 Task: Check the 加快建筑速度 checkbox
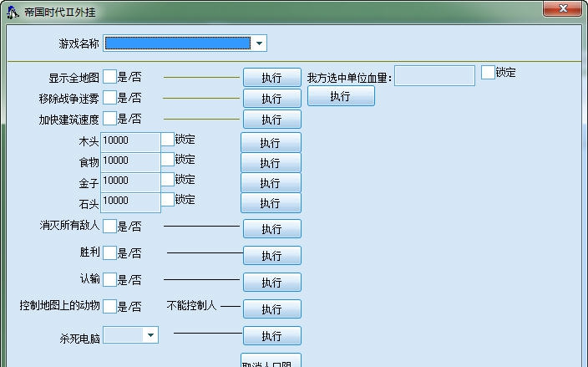click(109, 119)
